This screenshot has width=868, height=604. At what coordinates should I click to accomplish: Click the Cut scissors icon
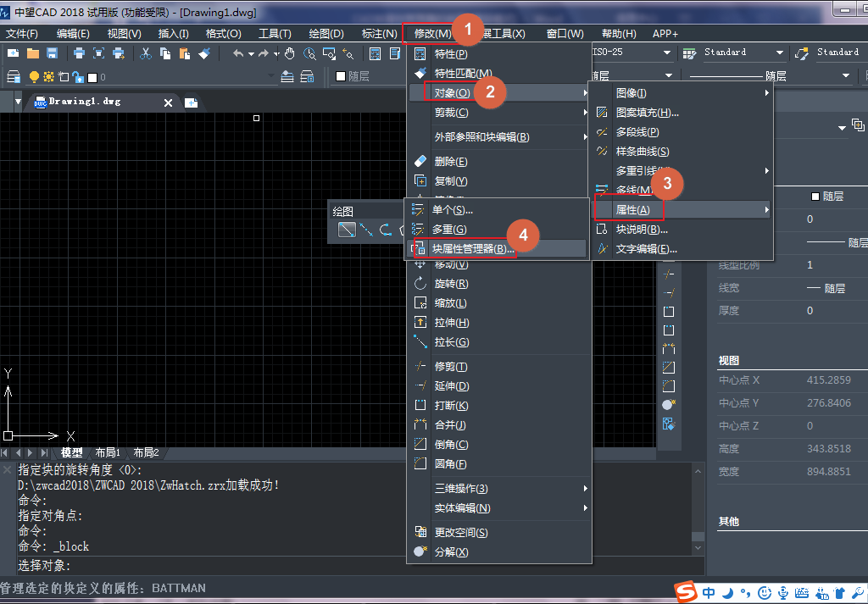[x=146, y=53]
